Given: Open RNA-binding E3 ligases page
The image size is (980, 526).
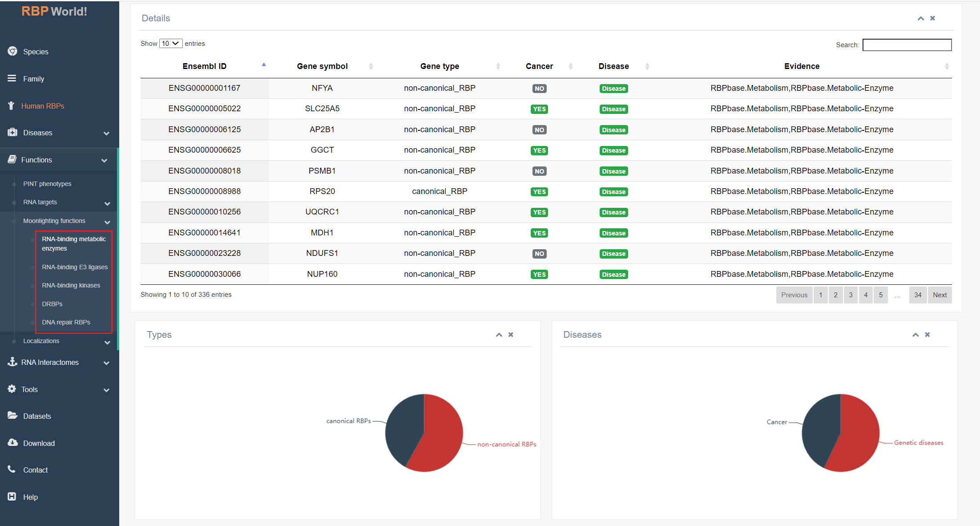Looking at the screenshot, I should click(x=75, y=267).
